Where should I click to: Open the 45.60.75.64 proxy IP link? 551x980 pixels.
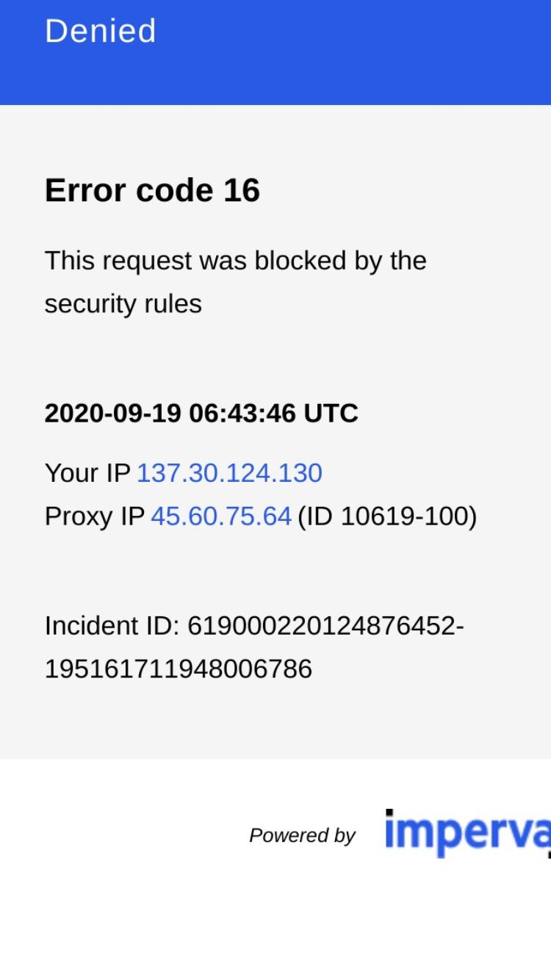coord(221,516)
